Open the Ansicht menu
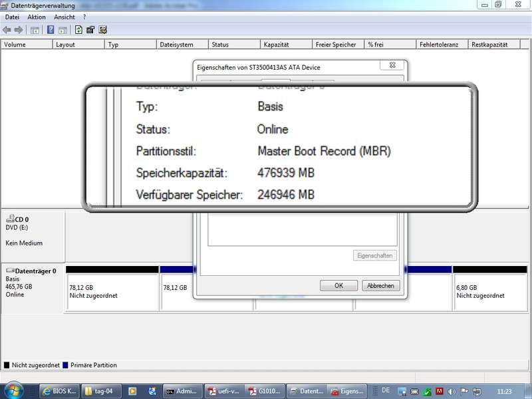This screenshot has width=532, height=399. pos(65,17)
